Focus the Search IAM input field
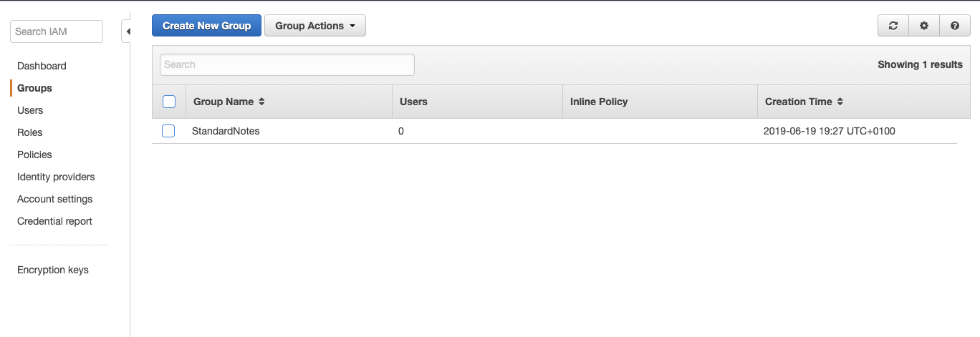This screenshot has width=980, height=337. [x=57, y=31]
